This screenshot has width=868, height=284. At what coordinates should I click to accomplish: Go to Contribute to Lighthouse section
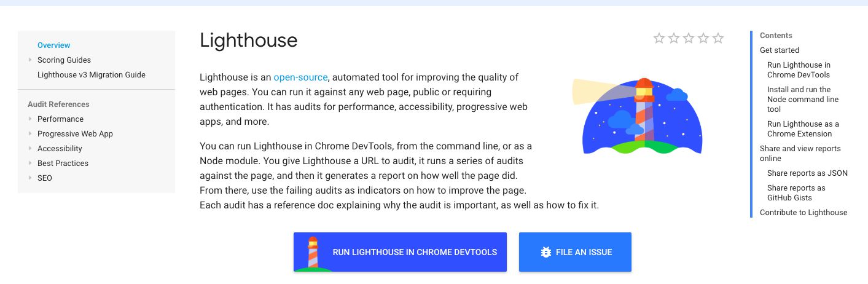coord(803,212)
